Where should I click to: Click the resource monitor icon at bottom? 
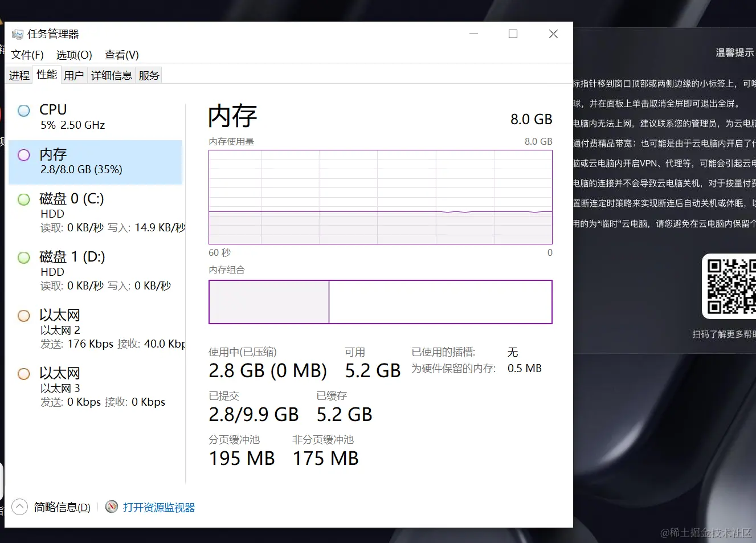point(112,507)
